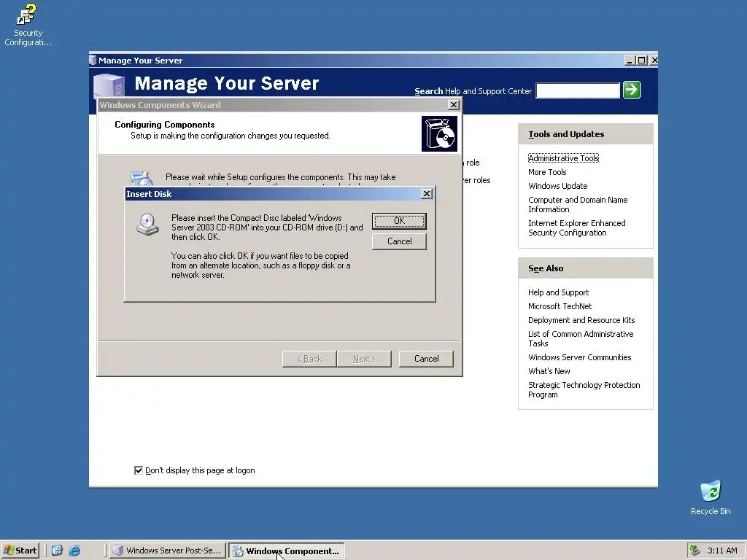Viewport: 747px width, 560px height.
Task: Close the Insert Disk dialog
Action: (427, 194)
